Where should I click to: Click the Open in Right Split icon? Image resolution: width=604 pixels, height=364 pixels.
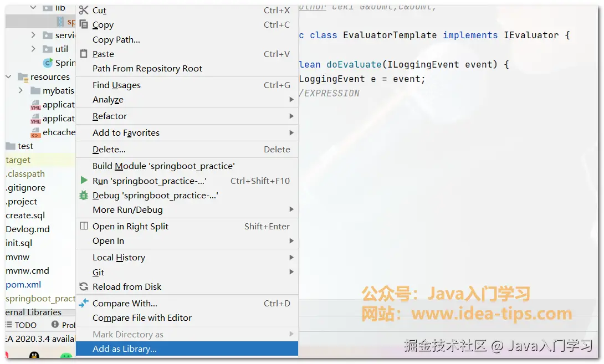click(84, 225)
